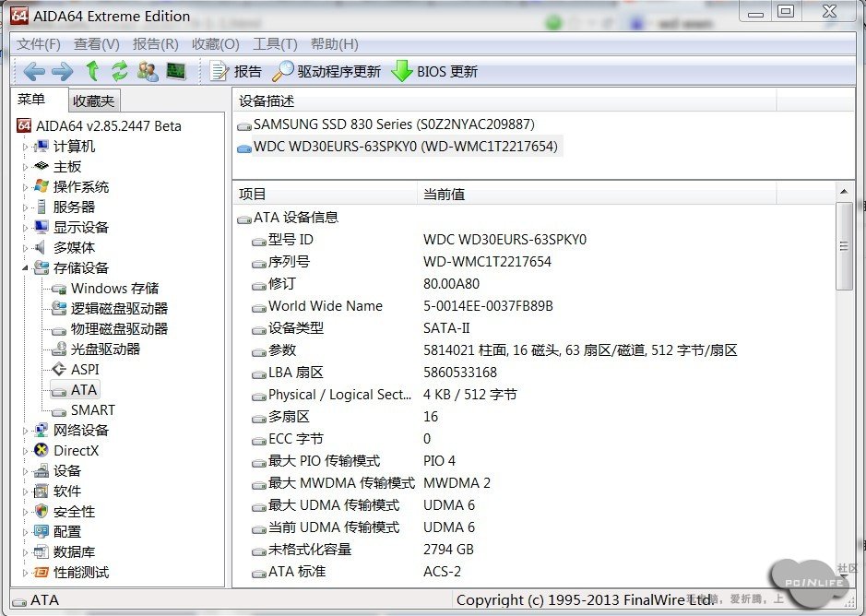This screenshot has height=616, width=866.
Task: Click the green up-level arrow icon
Action: click(x=91, y=71)
